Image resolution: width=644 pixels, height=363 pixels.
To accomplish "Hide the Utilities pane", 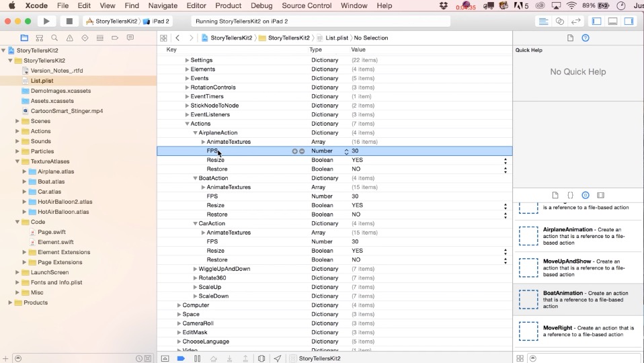I will [629, 22].
